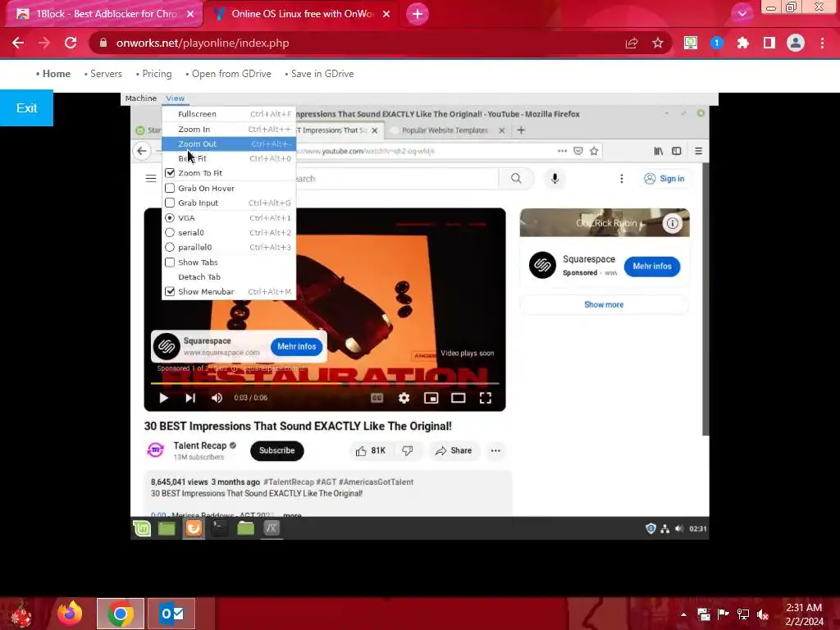This screenshot has height=630, width=840.
Task: Click the YouTube search magnifier icon
Action: tap(516, 178)
